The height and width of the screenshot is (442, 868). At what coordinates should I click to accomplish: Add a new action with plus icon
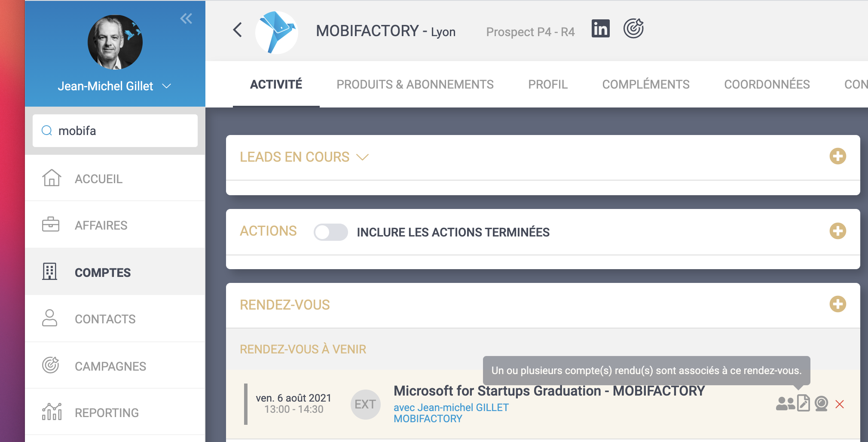[x=837, y=231]
